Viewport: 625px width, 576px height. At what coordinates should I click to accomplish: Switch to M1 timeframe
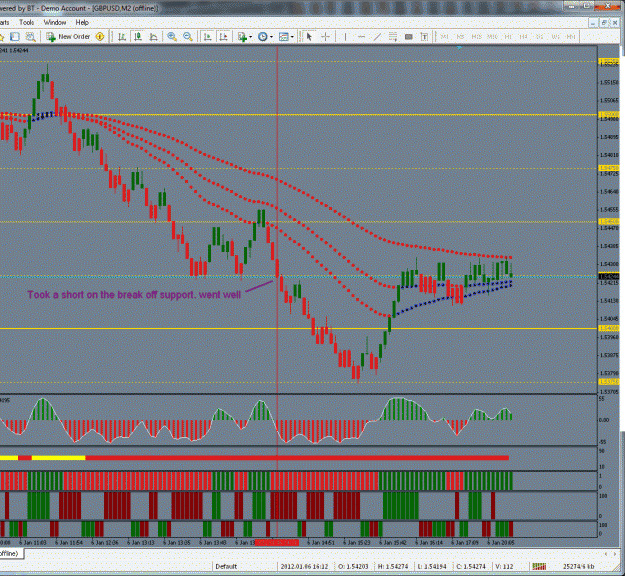point(444,37)
